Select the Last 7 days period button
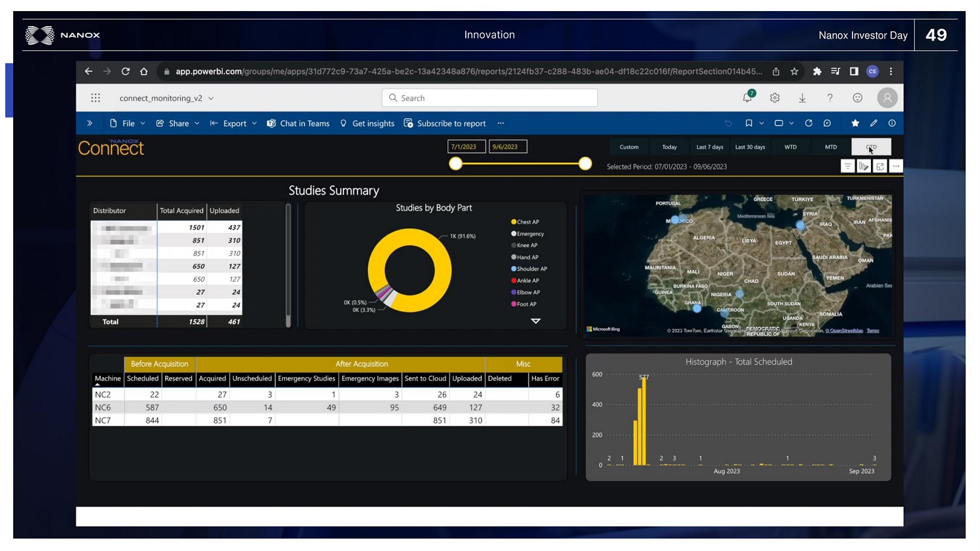Image resolution: width=980 pixels, height=551 pixels. (710, 147)
